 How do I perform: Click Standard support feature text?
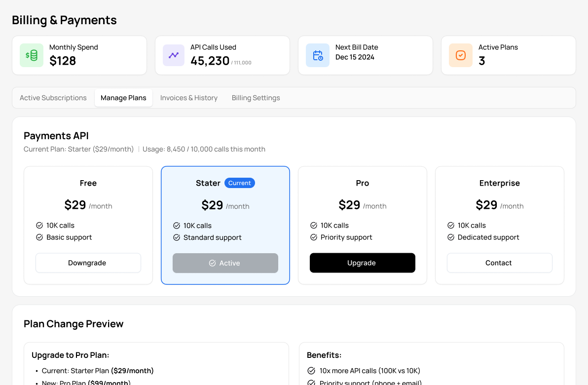tap(212, 237)
